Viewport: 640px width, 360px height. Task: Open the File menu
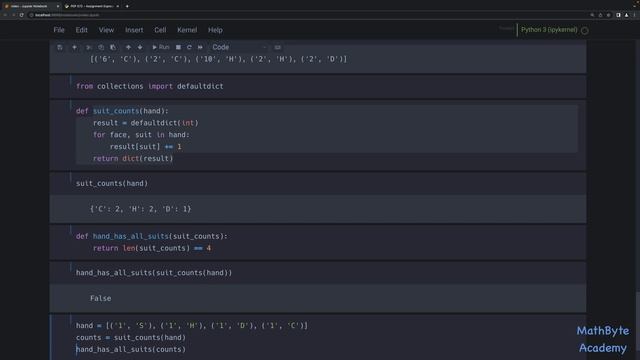(x=59, y=30)
